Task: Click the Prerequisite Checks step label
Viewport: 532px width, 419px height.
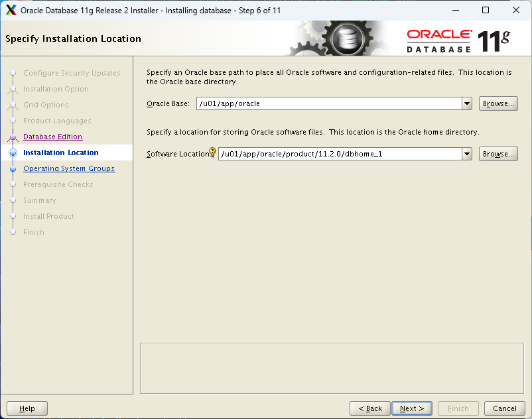Action: click(x=58, y=184)
